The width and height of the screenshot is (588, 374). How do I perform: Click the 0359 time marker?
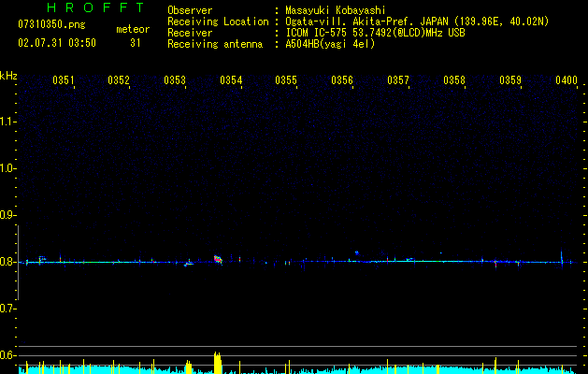[510, 80]
